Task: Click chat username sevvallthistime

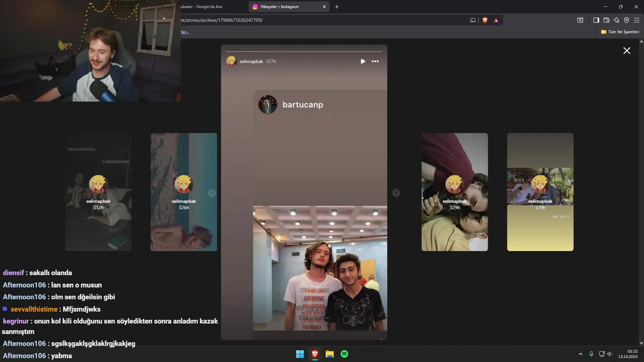Action: [34, 309]
